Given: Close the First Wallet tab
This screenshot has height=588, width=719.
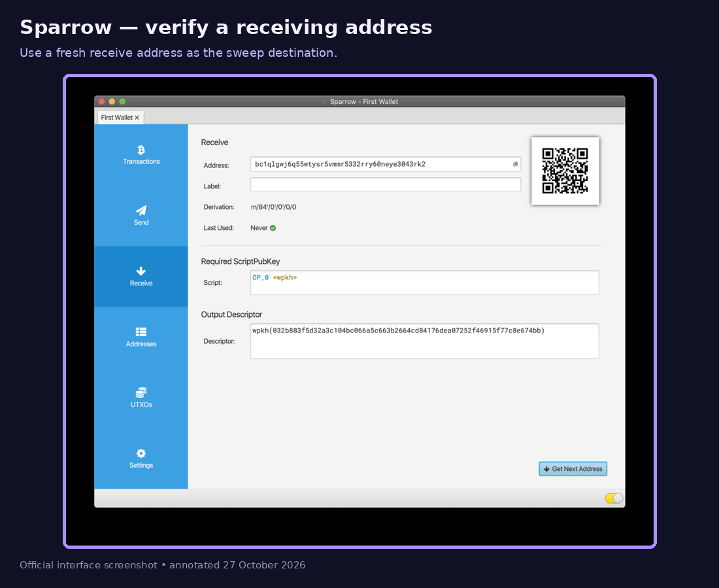Looking at the screenshot, I should pyautogui.click(x=137, y=118).
